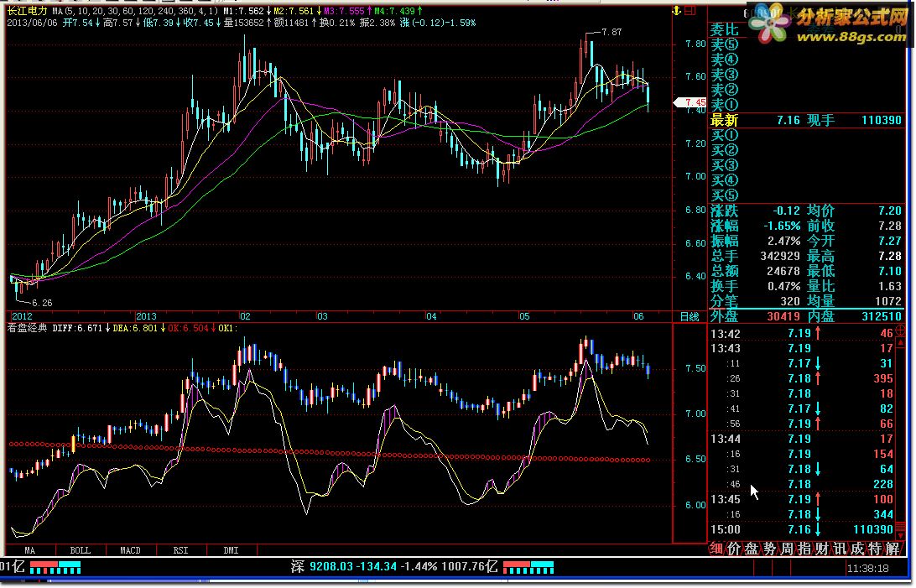Click the red window layout icon

click(x=690, y=11)
